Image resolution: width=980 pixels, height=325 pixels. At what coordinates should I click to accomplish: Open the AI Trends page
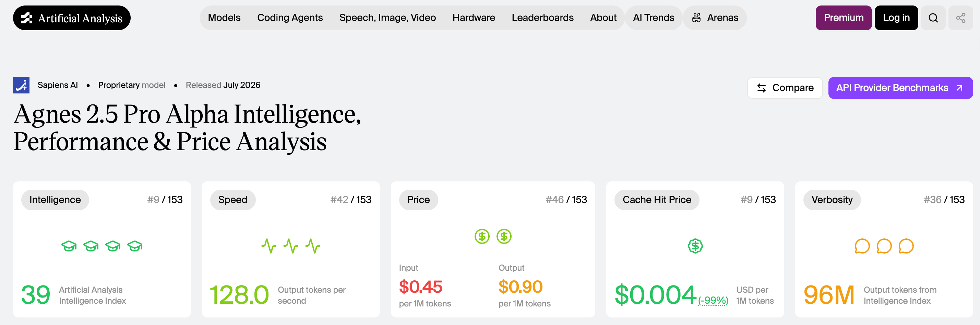click(x=653, y=18)
